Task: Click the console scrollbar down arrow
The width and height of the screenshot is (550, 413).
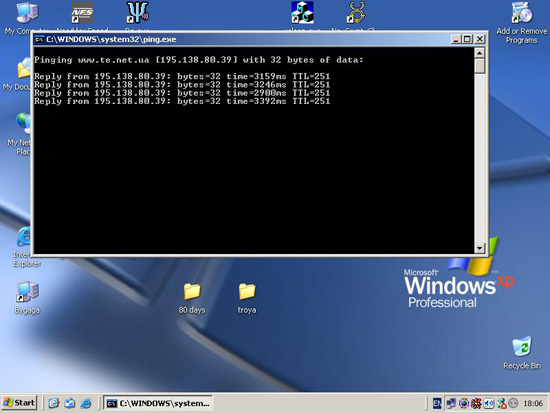Action: [479, 248]
